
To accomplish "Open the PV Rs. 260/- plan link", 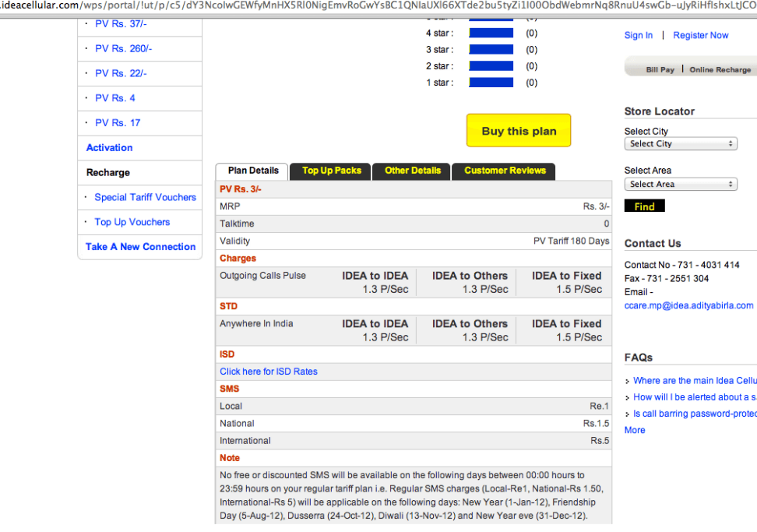I will point(123,49).
